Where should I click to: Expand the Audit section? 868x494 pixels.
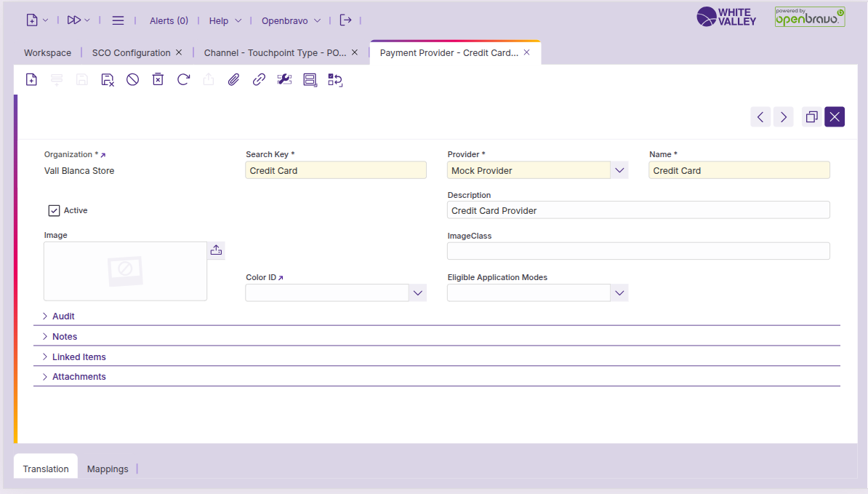click(63, 316)
